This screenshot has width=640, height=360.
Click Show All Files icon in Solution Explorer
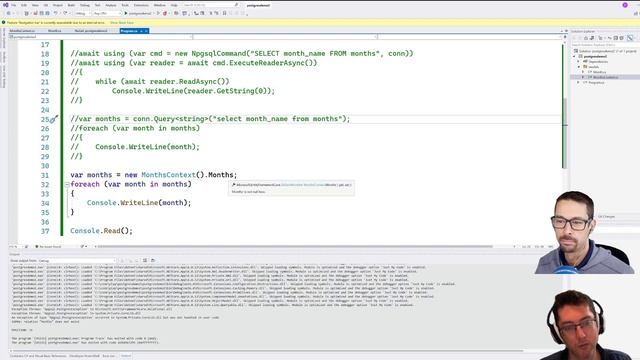click(x=621, y=38)
